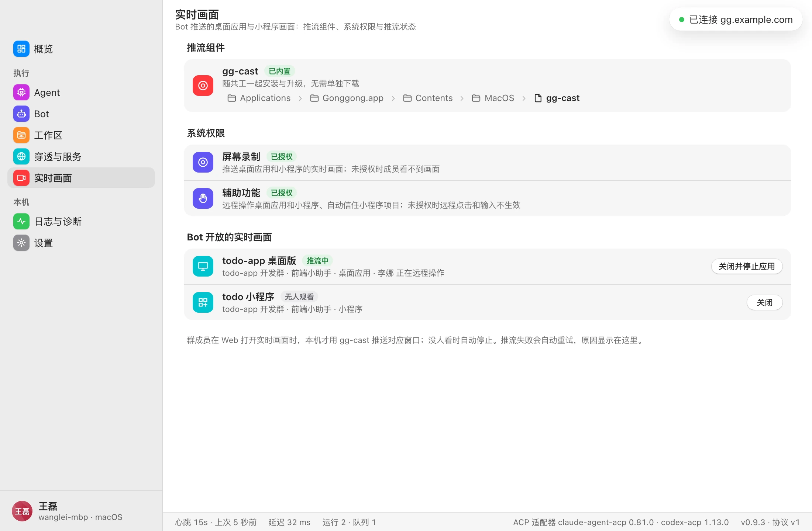Click the 设置 gear icon
Viewport: 812px width, 531px height.
pos(21,243)
